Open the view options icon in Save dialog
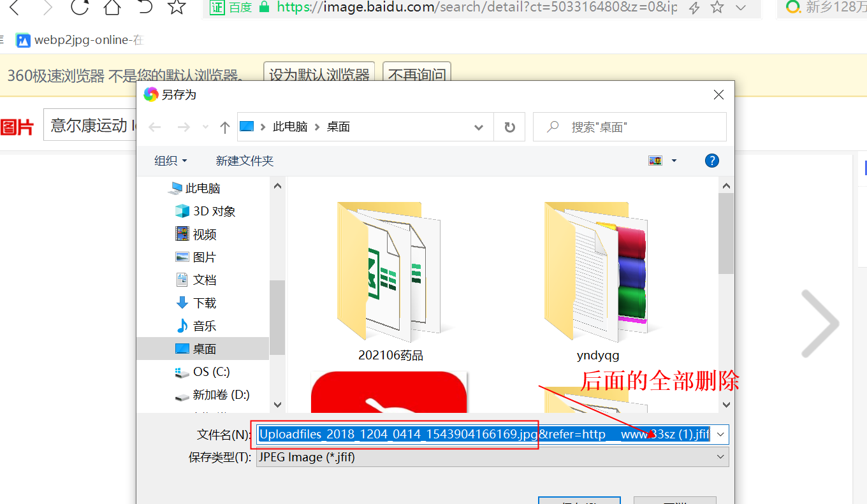867x504 pixels. point(656,161)
